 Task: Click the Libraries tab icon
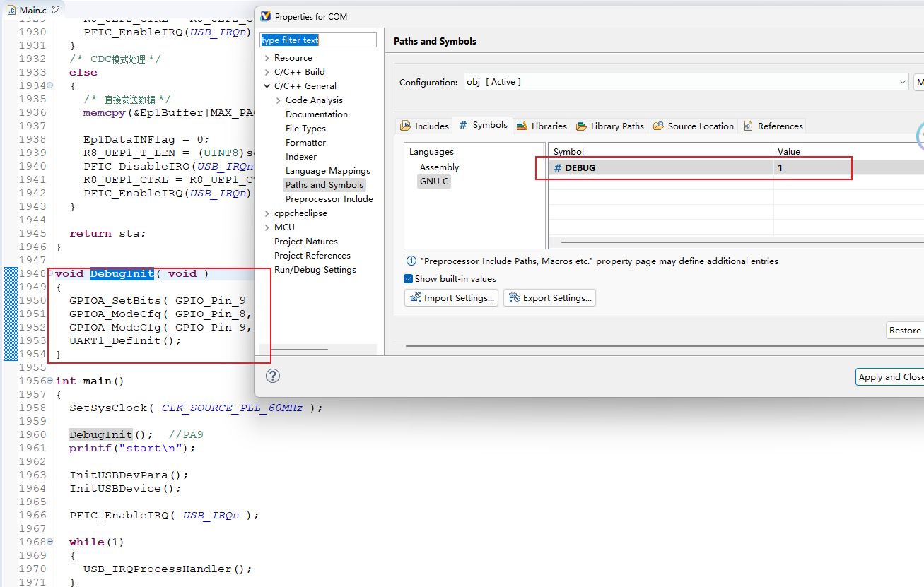click(x=522, y=126)
